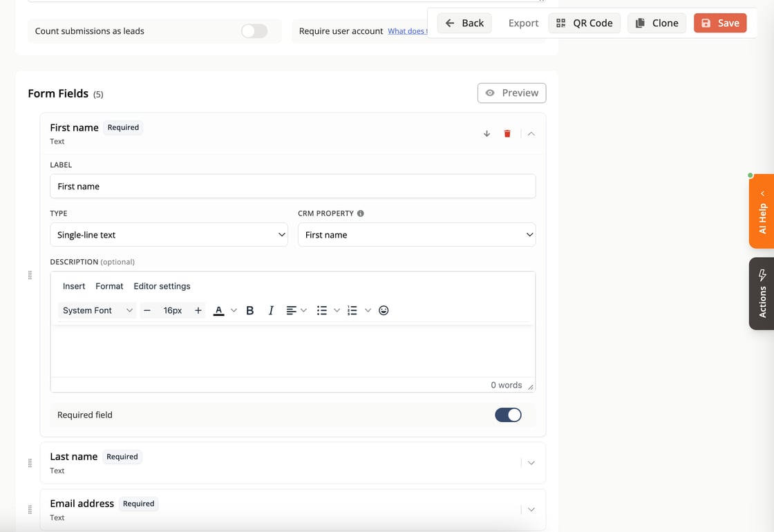Toggle bold formatting
This screenshot has height=532, width=774.
pyautogui.click(x=249, y=310)
